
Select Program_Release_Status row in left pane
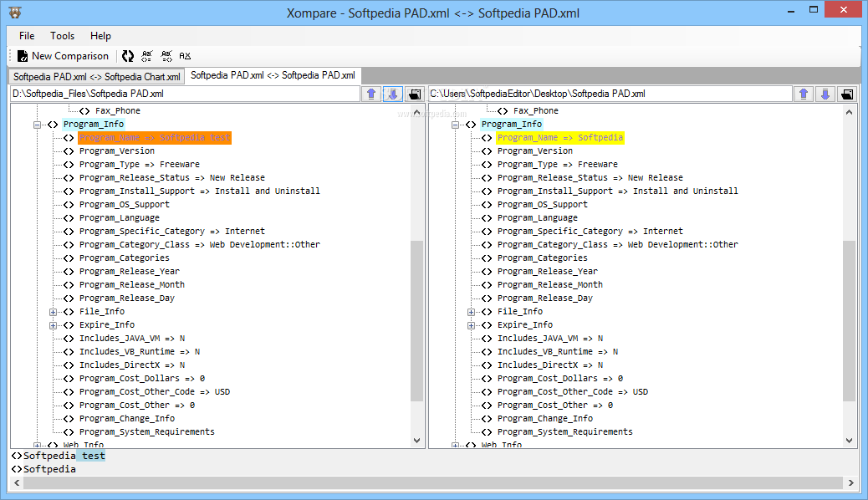pyautogui.click(x=171, y=178)
